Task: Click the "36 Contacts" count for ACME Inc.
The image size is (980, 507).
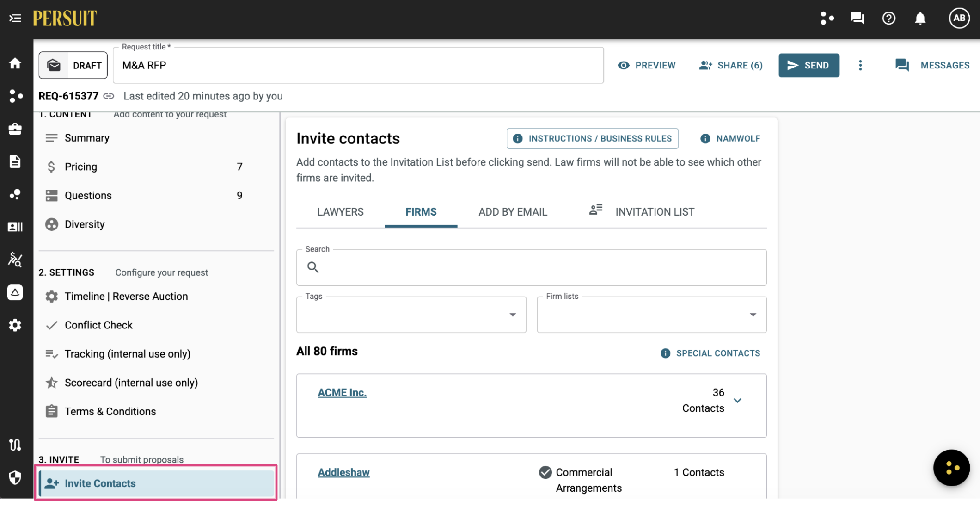Action: tap(703, 401)
